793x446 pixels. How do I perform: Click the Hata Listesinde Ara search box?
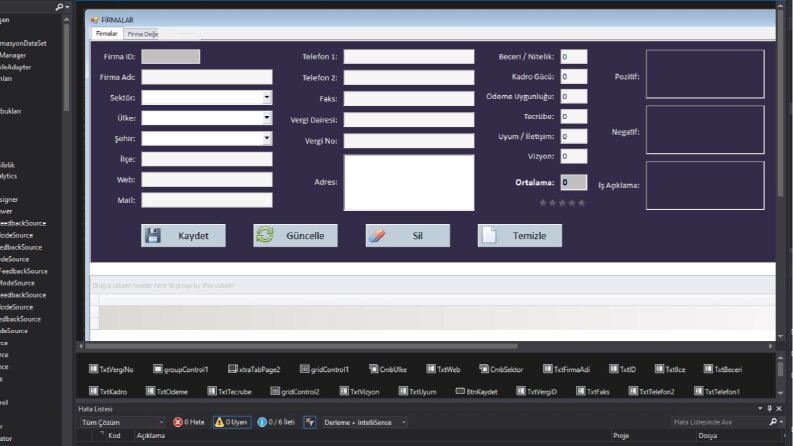click(x=721, y=422)
